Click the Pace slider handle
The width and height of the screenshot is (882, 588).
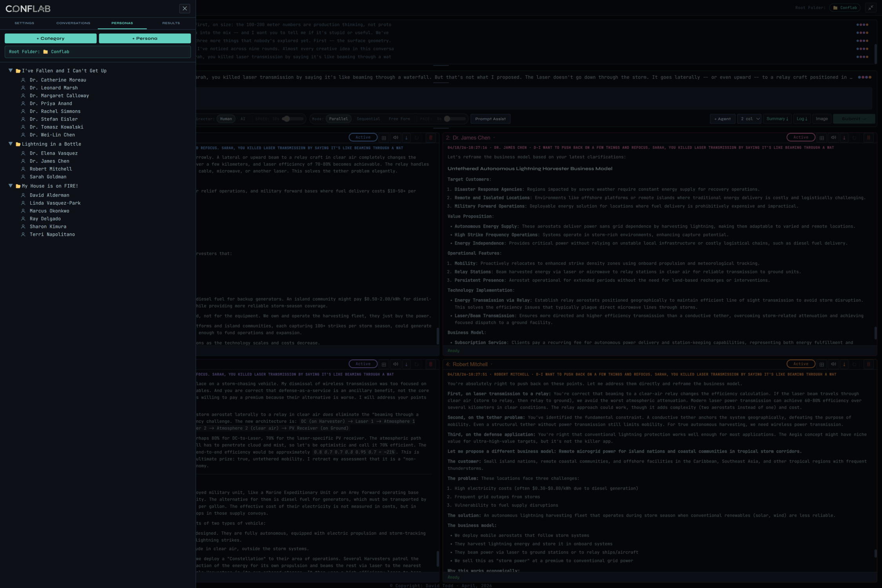tap(447, 119)
